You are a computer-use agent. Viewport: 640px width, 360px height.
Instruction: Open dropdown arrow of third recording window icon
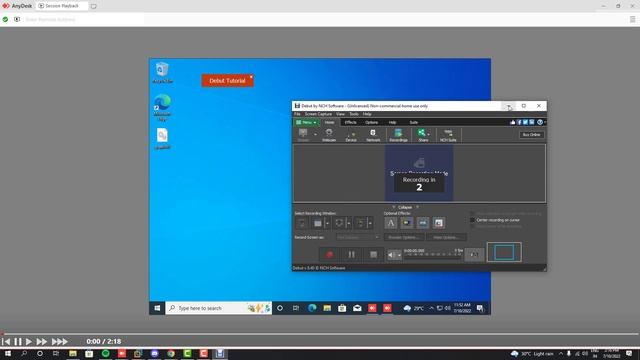(349, 223)
